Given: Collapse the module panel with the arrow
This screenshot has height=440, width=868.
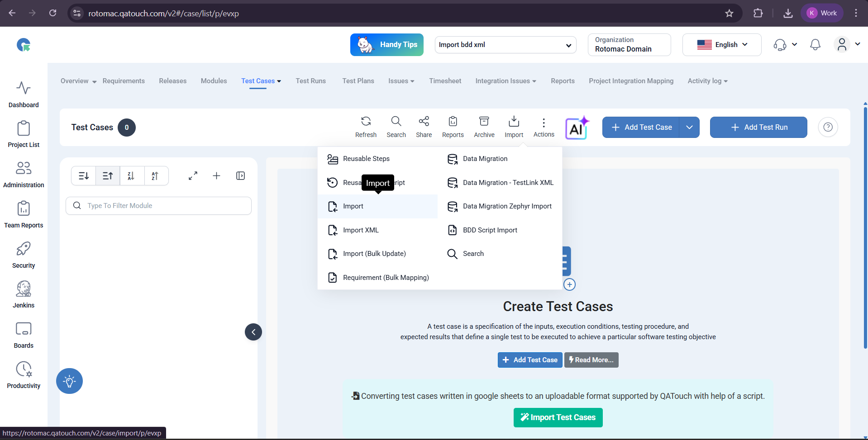Looking at the screenshot, I should click(x=253, y=332).
